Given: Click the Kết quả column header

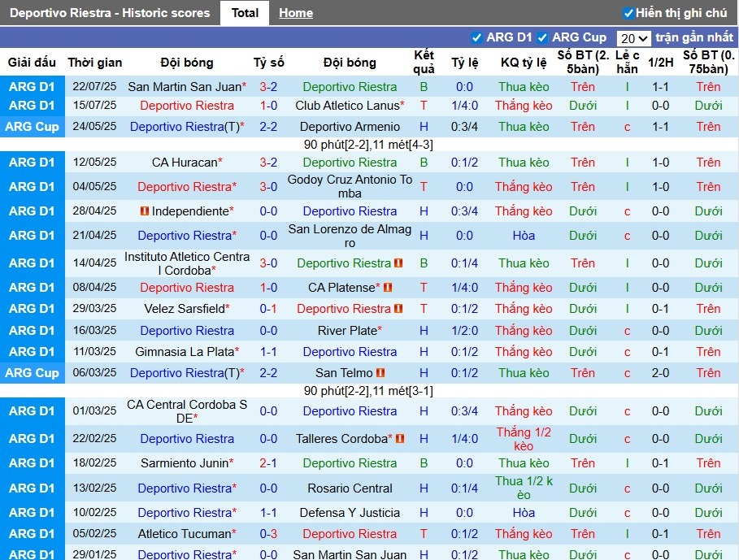Looking at the screenshot, I should [424, 62].
